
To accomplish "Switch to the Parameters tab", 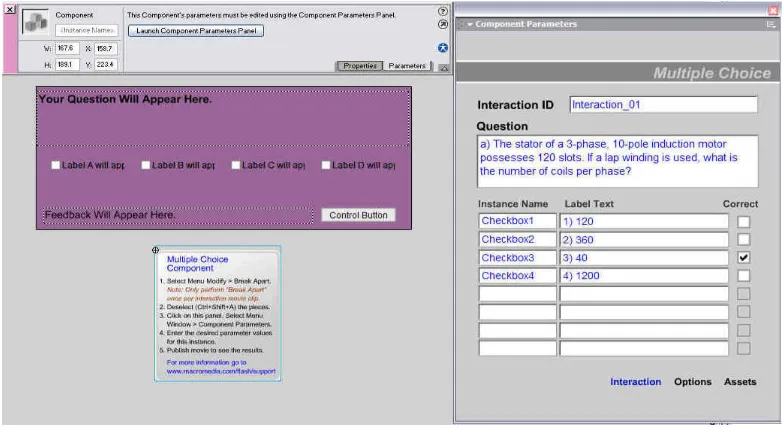I will [407, 66].
